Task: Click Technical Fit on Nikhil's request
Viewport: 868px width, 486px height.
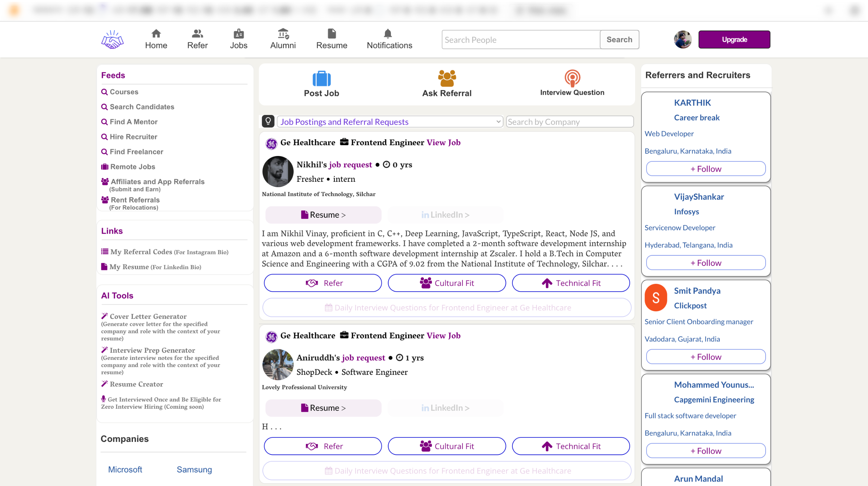Action: click(571, 283)
